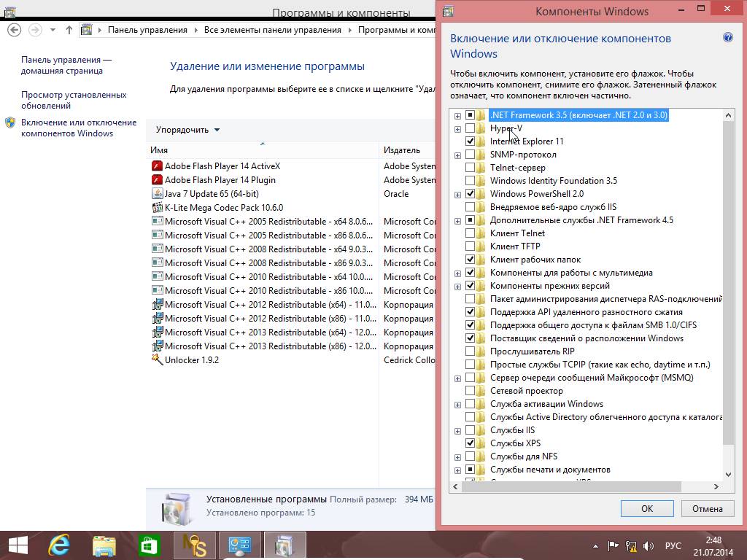Expand the Hyper-V tree node
This screenshot has height=560, width=747.
[x=457, y=128]
